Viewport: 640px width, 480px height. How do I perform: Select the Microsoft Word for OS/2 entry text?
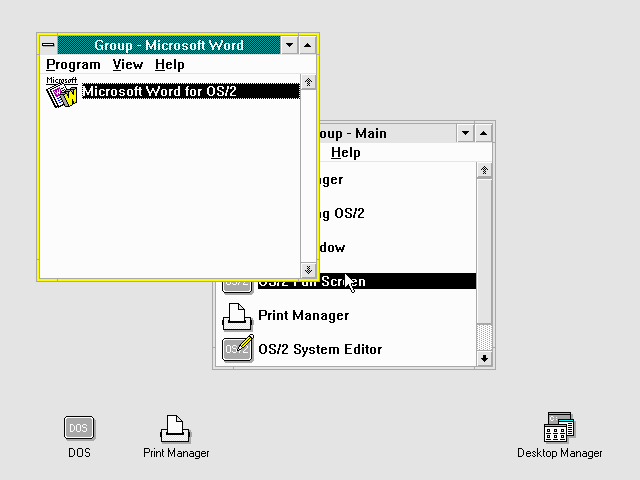click(x=191, y=91)
